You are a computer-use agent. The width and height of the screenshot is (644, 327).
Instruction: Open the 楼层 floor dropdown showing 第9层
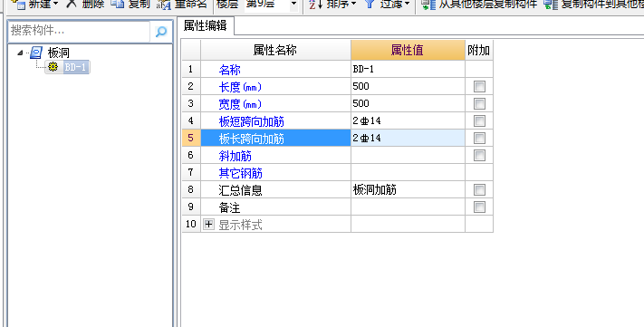point(293,5)
